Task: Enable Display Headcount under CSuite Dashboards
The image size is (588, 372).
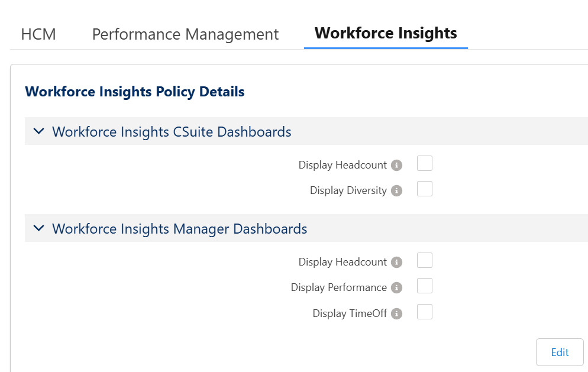Action: click(x=425, y=164)
